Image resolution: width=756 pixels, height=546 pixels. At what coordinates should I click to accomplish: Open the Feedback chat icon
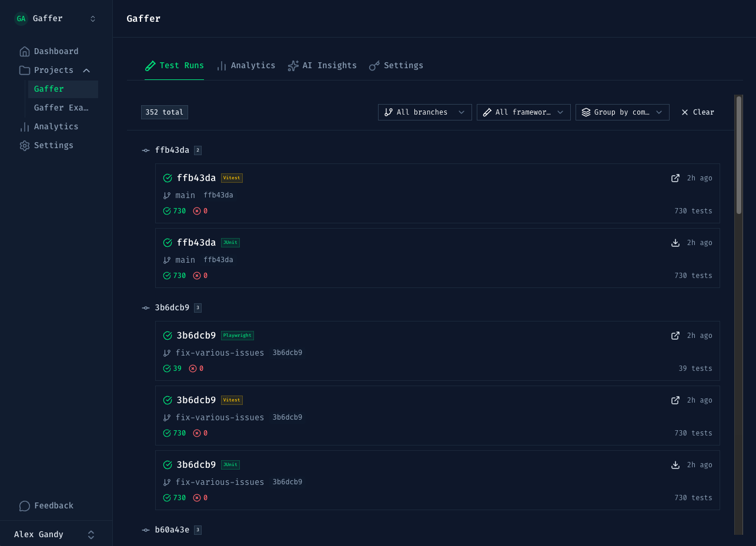point(24,505)
